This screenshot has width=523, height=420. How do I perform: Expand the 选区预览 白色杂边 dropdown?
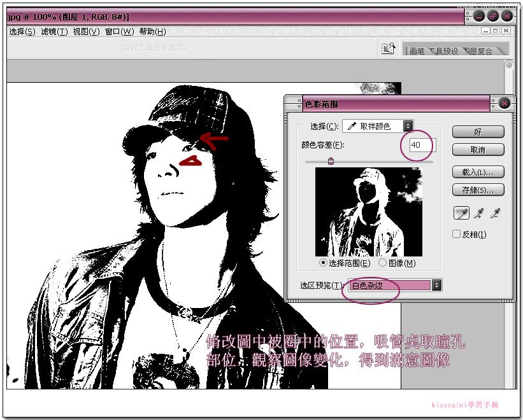pyautogui.click(x=395, y=285)
